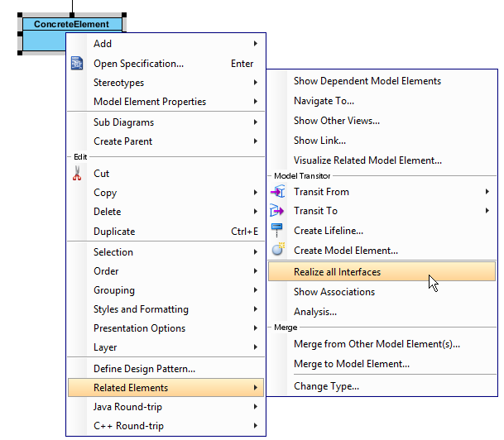Click the Transit From arrow icon

pyautogui.click(x=278, y=191)
